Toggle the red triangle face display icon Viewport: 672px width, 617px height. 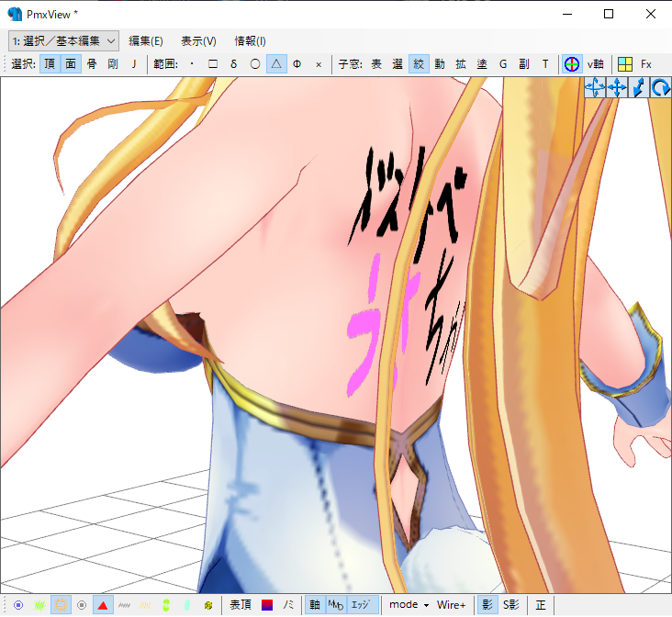tap(103, 605)
